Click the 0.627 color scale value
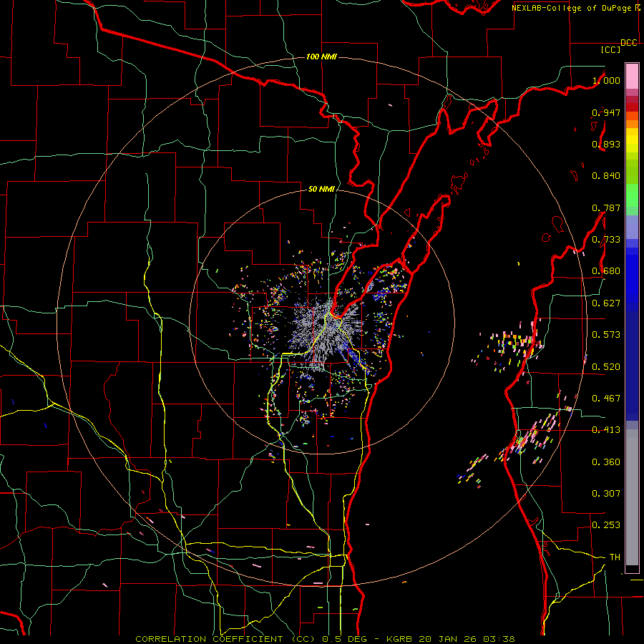The height and width of the screenshot is (644, 644). tap(606, 303)
